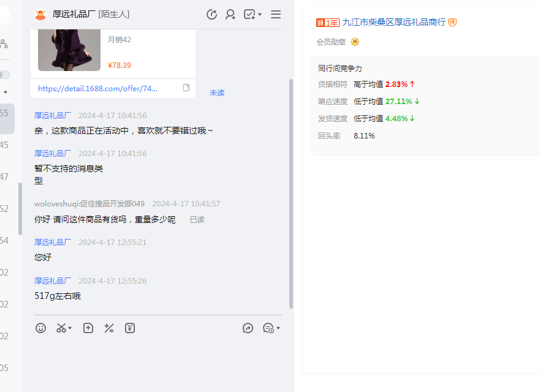The image size is (540, 392).
Task: Click the chat title 厚远礼品厂 [陌生人]
Action: pyautogui.click(x=91, y=15)
